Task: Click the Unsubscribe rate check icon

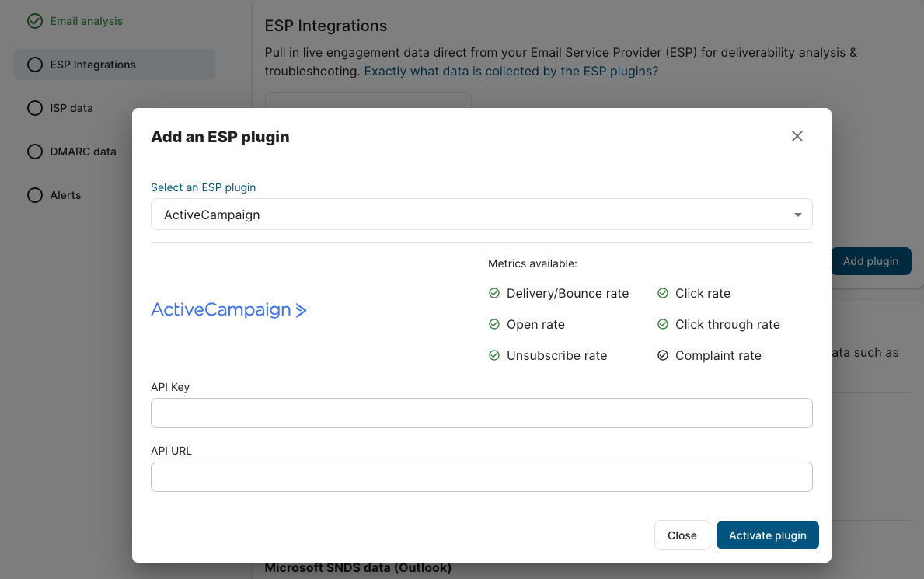Action: 493,355
